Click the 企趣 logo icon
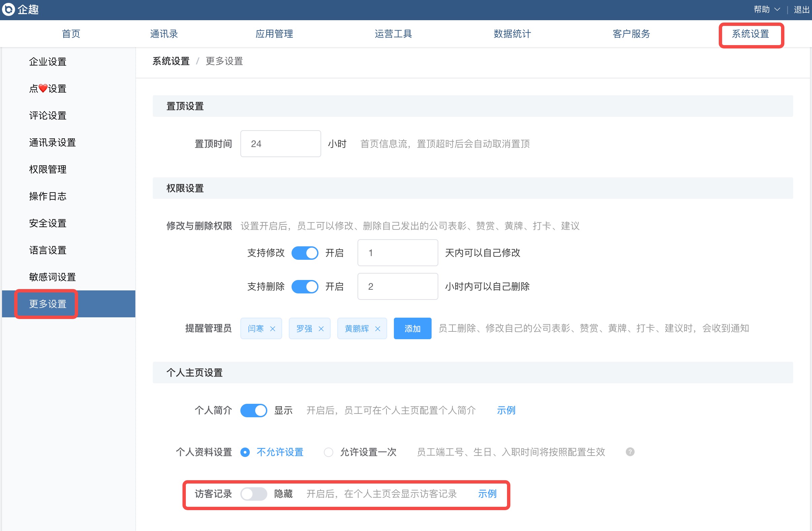Viewport: 812px width, 531px height. pyautogui.click(x=8, y=9)
